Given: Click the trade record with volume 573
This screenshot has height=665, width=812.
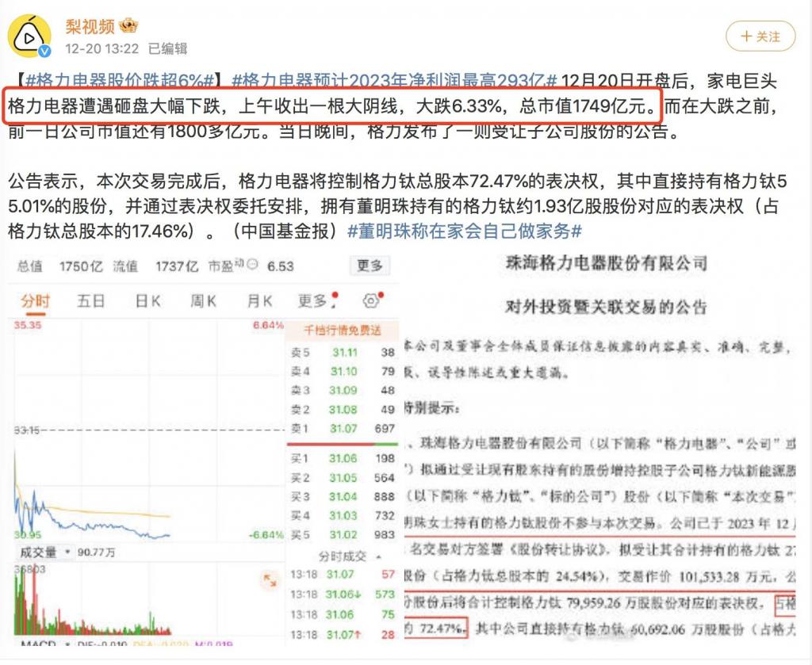Looking at the screenshot, I should tap(343, 594).
